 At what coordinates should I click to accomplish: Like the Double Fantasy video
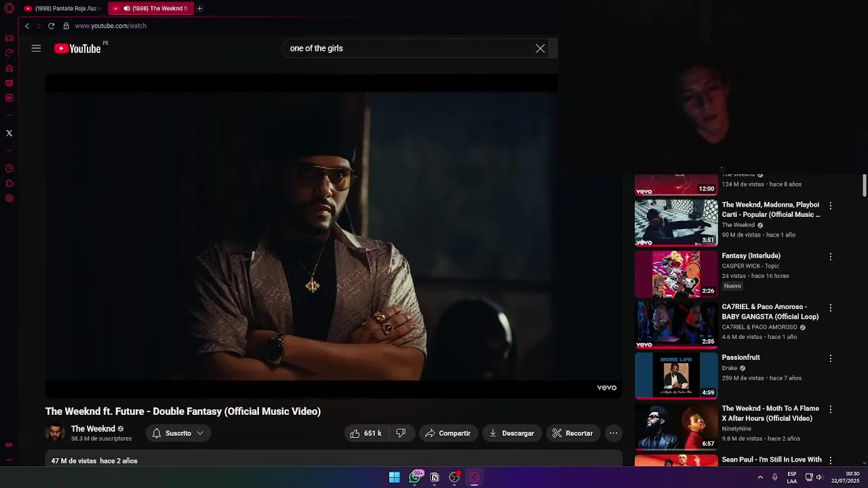pos(365,433)
